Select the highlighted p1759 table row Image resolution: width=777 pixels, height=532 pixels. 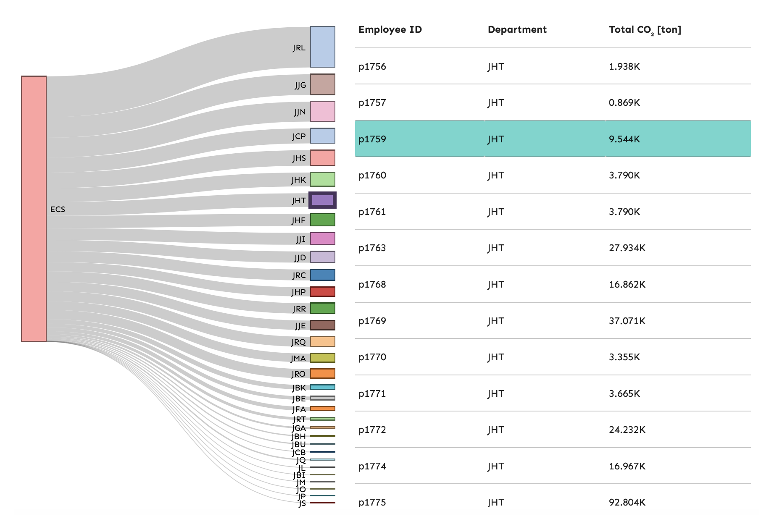pyautogui.click(x=552, y=139)
